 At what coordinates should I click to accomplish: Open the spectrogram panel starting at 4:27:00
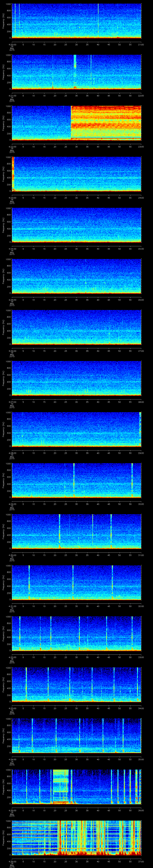[77, 378]
